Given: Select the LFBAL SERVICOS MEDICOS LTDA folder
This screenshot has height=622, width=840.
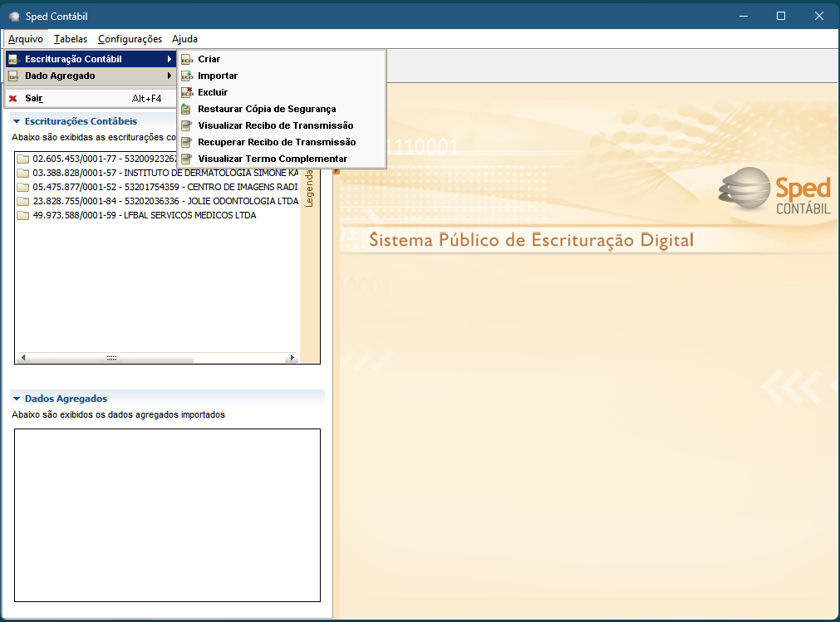Looking at the screenshot, I should 136,216.
